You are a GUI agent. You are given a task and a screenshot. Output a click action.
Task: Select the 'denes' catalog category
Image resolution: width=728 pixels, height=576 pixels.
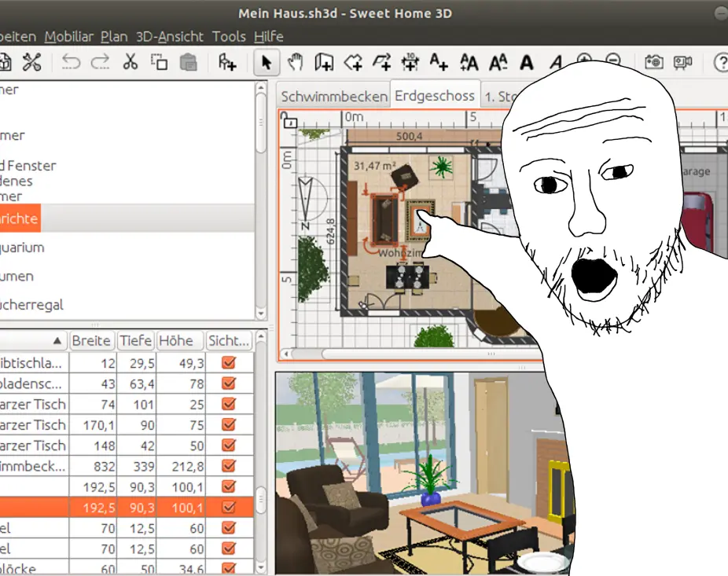coord(17,181)
